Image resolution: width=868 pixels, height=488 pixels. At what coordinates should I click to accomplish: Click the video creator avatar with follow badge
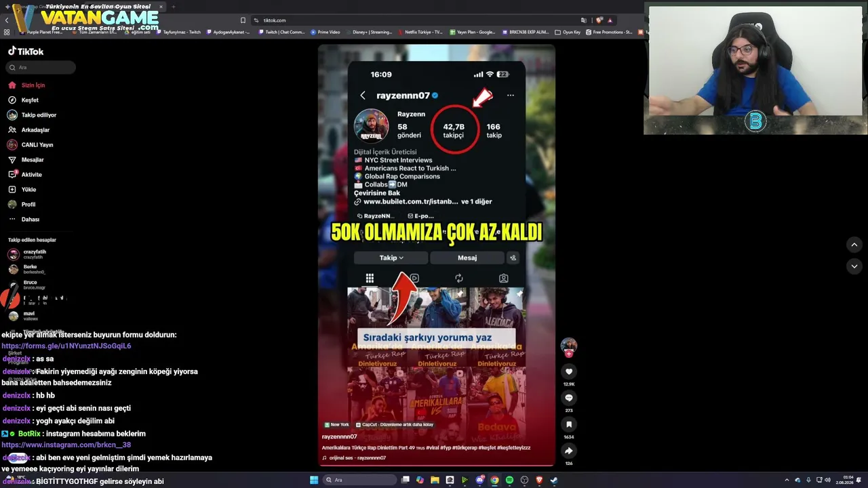[x=569, y=346]
